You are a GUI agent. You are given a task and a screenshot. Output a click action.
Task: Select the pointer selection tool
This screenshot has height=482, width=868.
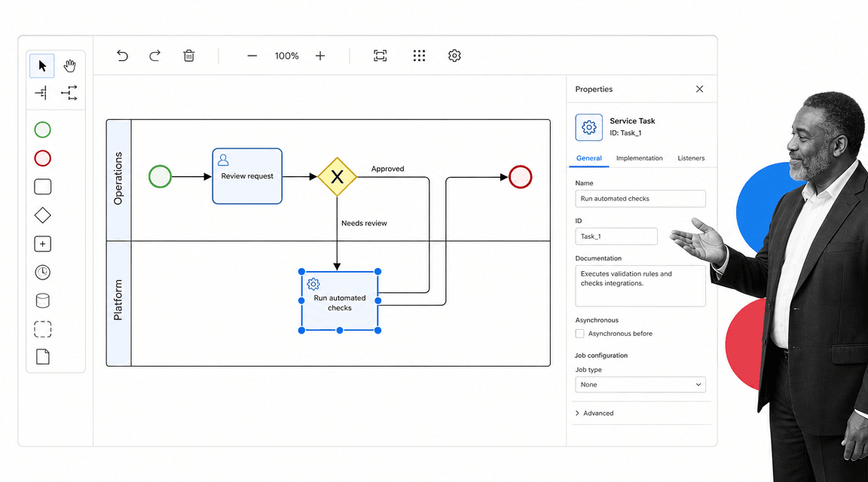[x=42, y=66]
